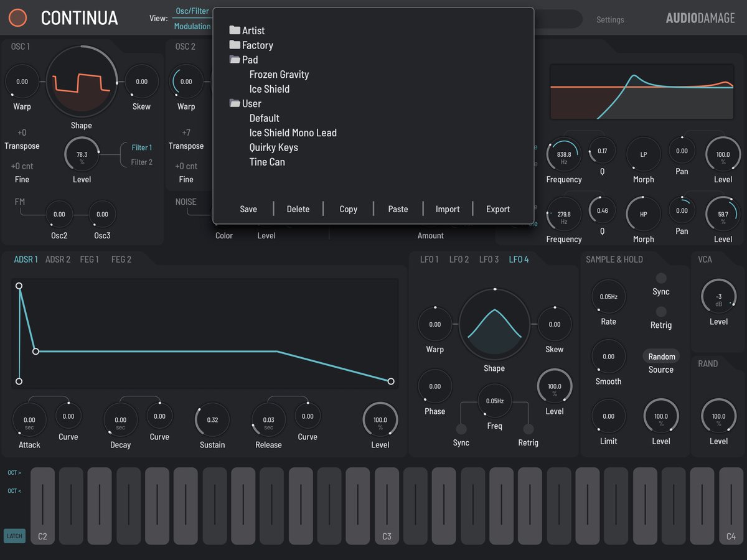This screenshot has width=747, height=560.
Task: Switch to the LFO 4 tab
Action: coord(519,259)
